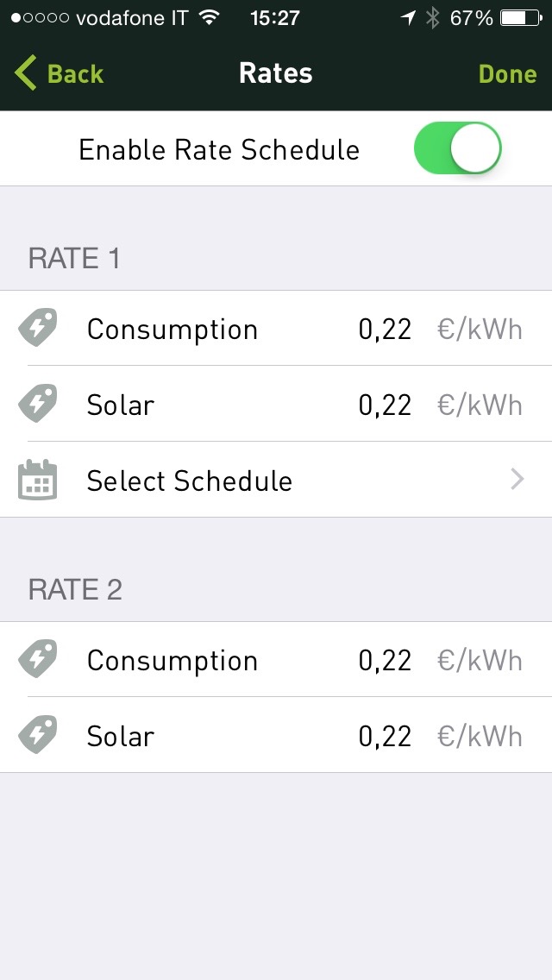Edit Rate 1 Solar value 0,22
The image size is (552, 980).
[x=385, y=405]
